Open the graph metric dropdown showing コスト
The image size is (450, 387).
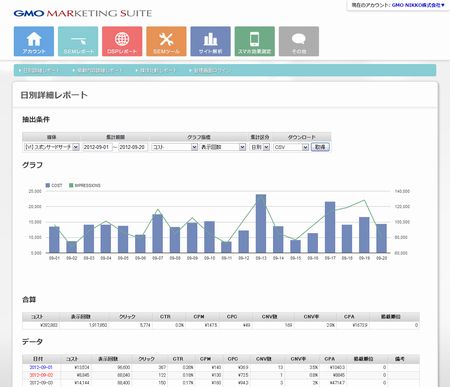pos(175,147)
